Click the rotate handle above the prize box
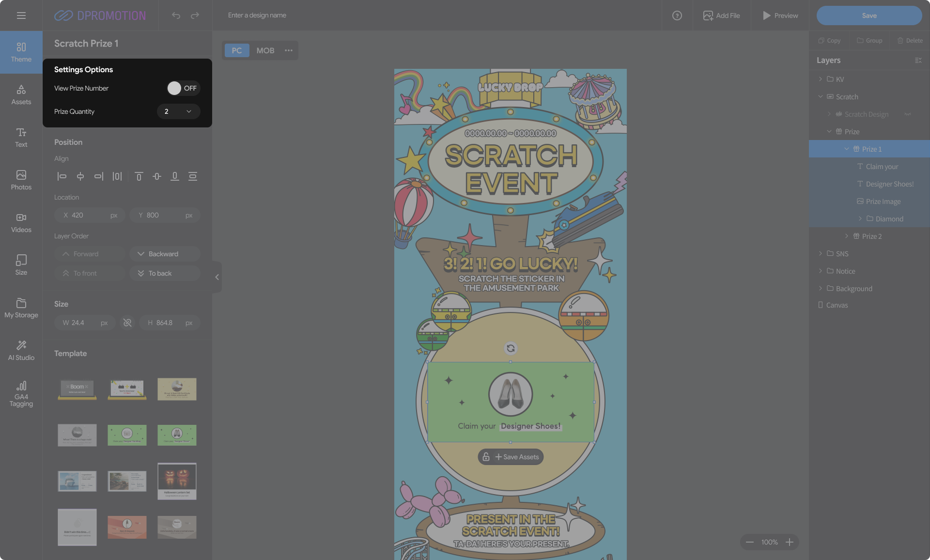The height and width of the screenshot is (560, 930). 511,348
